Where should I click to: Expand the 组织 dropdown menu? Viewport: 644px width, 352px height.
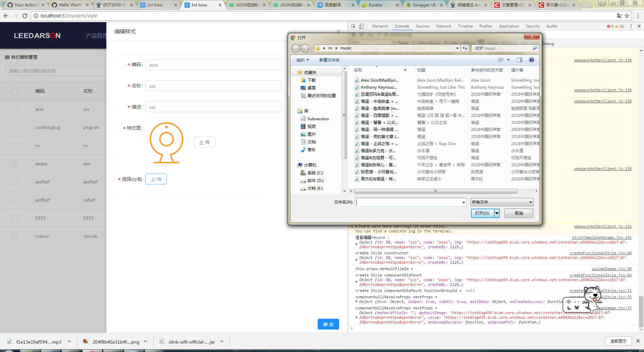point(302,60)
